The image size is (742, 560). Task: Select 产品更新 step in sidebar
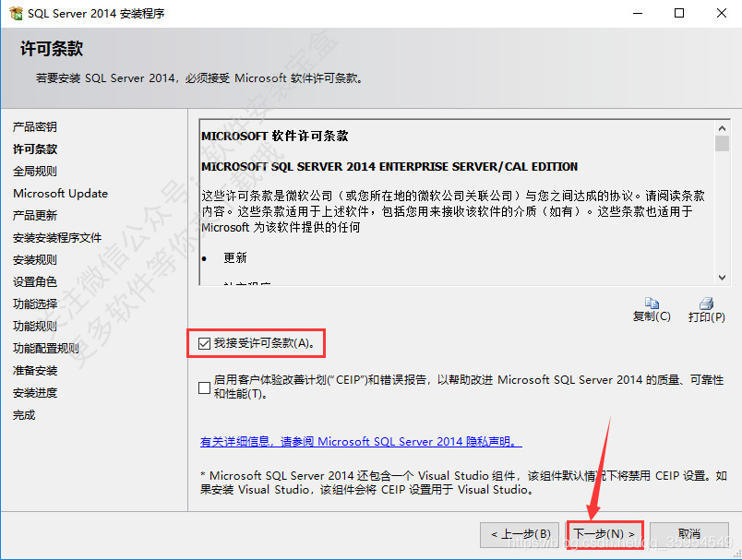[x=34, y=216]
